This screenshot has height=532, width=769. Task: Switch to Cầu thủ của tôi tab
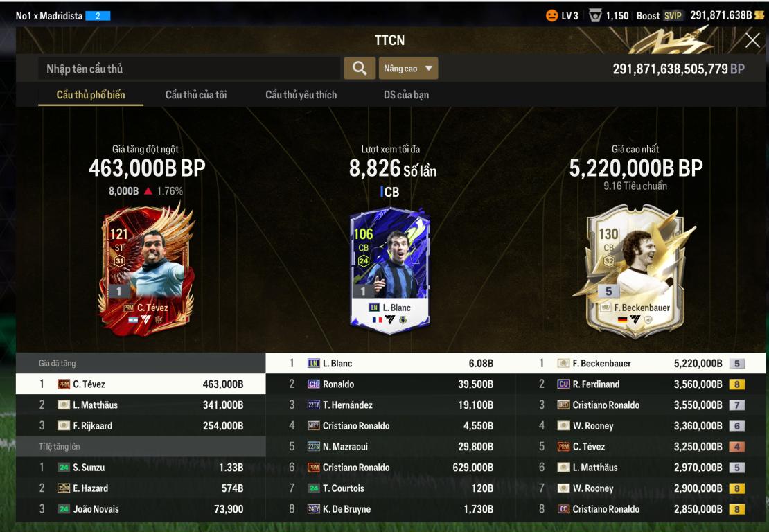pyautogui.click(x=195, y=95)
